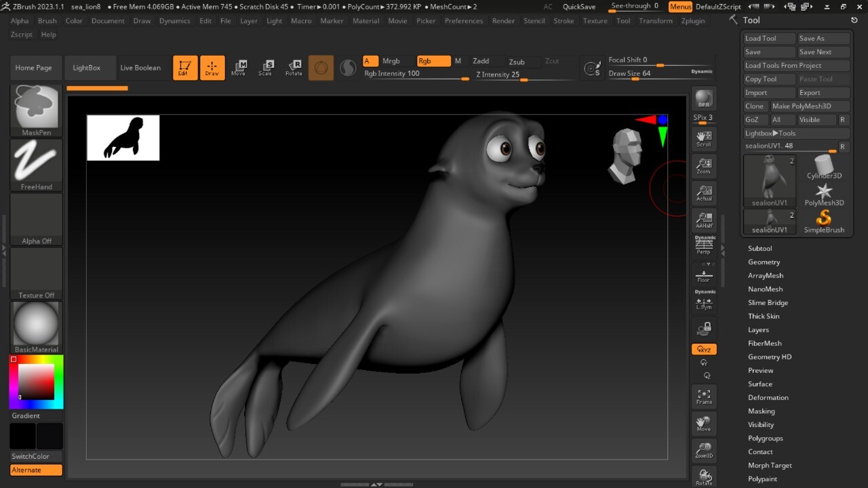868x488 pixels.
Task: Click the Actual size icon
Action: [703, 193]
